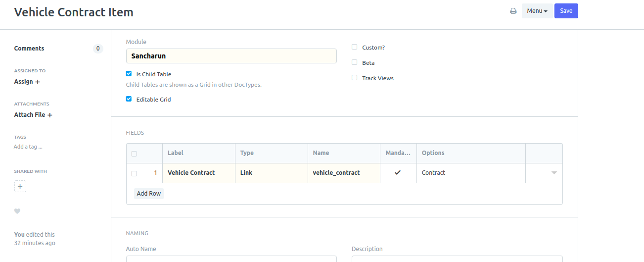Enable the Custom? checkbox

(x=355, y=47)
